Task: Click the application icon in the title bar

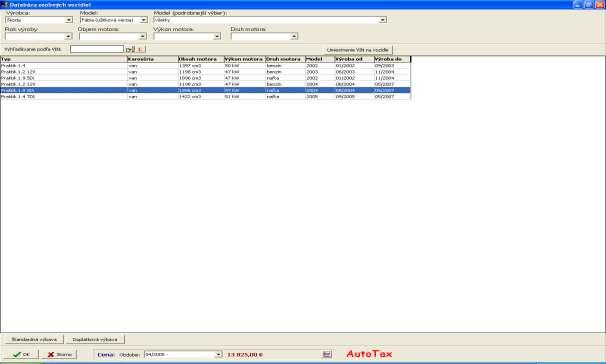Action: [4, 5]
